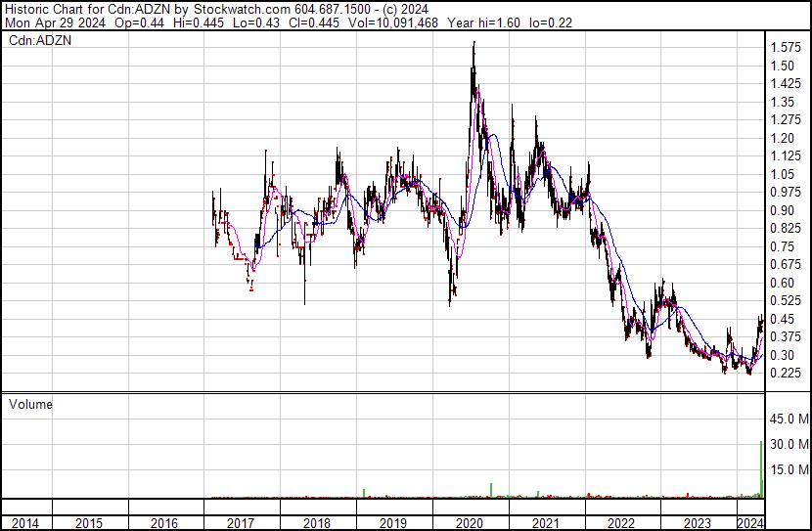Select the 2019 year label on the time axis

393,523
